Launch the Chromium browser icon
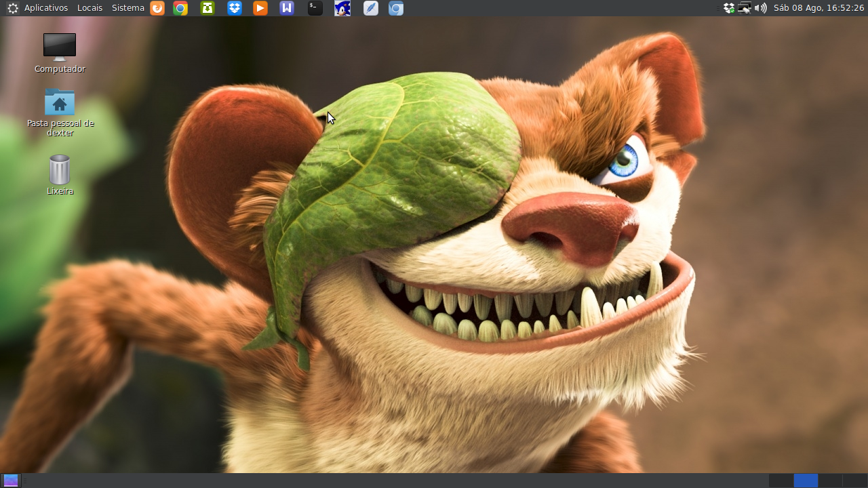 click(x=396, y=8)
